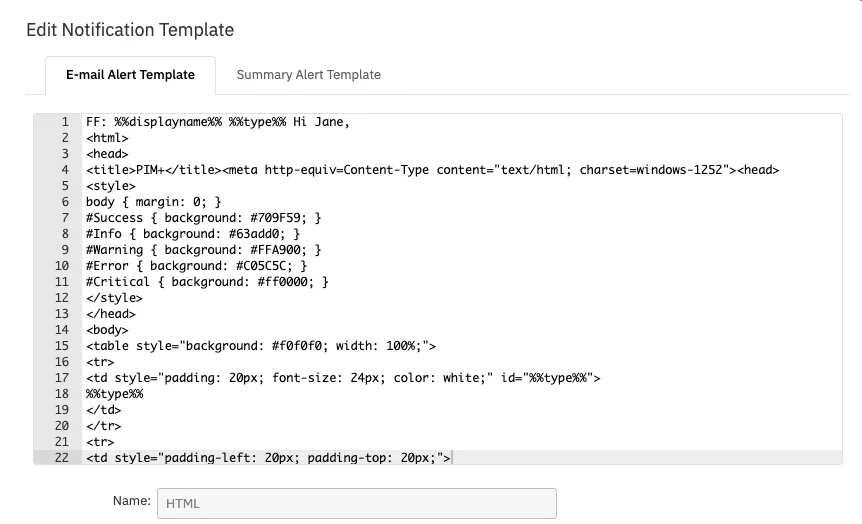
Task: Click line number 22 in the gutter
Action: [62, 457]
